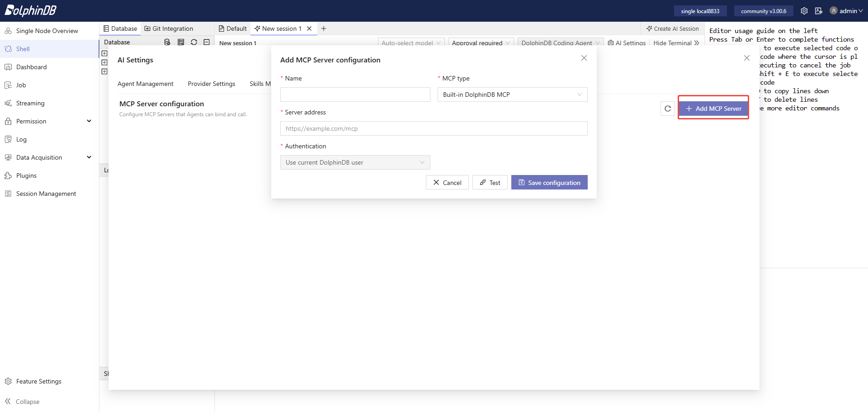Expand the first database tree node
This screenshot has height=412, width=868.
104,53
